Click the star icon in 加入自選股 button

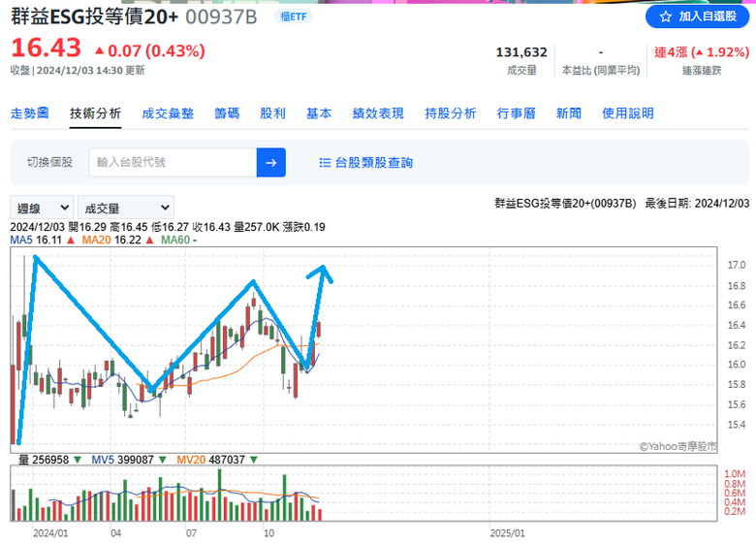(665, 16)
